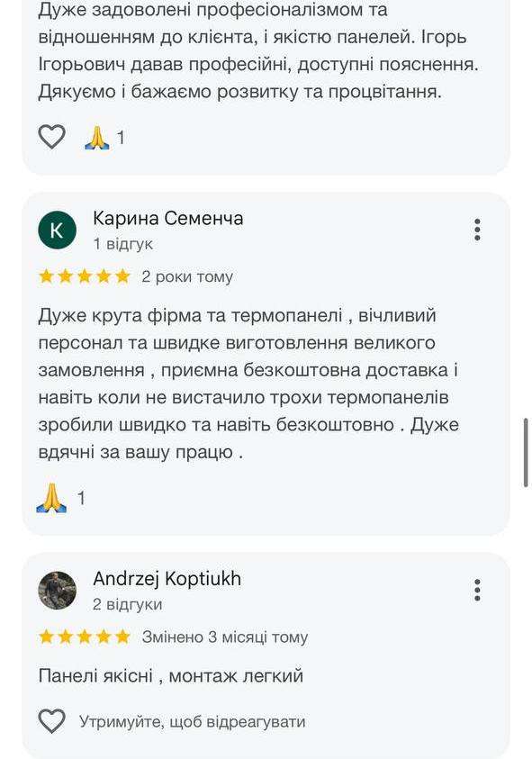
Task: Open Карина Семенча profile name
Action: [x=168, y=218]
